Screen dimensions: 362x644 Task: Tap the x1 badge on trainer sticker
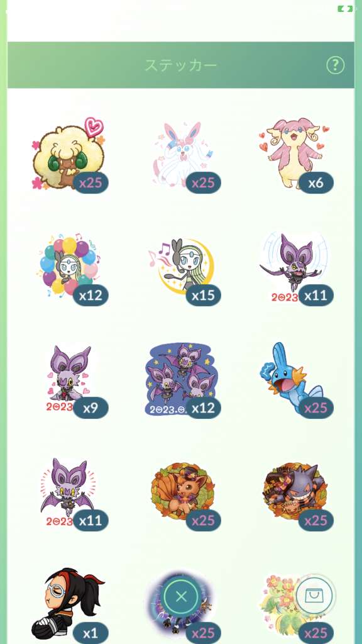click(x=90, y=633)
